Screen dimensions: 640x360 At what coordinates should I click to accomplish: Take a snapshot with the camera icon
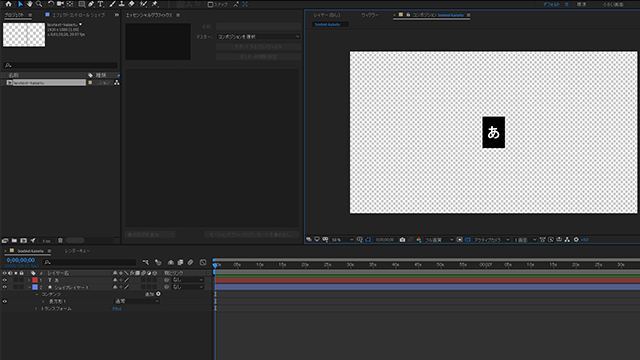click(402, 240)
